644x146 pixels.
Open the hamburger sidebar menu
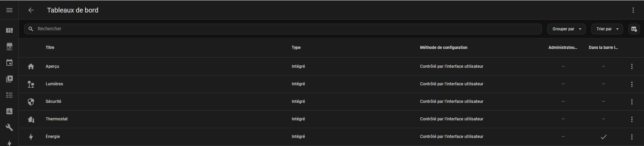click(x=9, y=10)
